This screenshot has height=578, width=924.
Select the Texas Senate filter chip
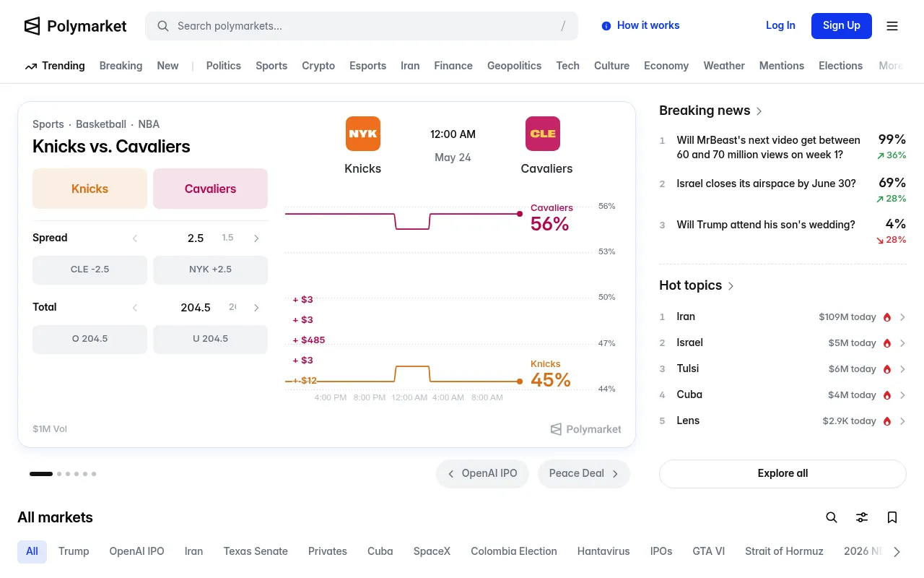tap(256, 551)
